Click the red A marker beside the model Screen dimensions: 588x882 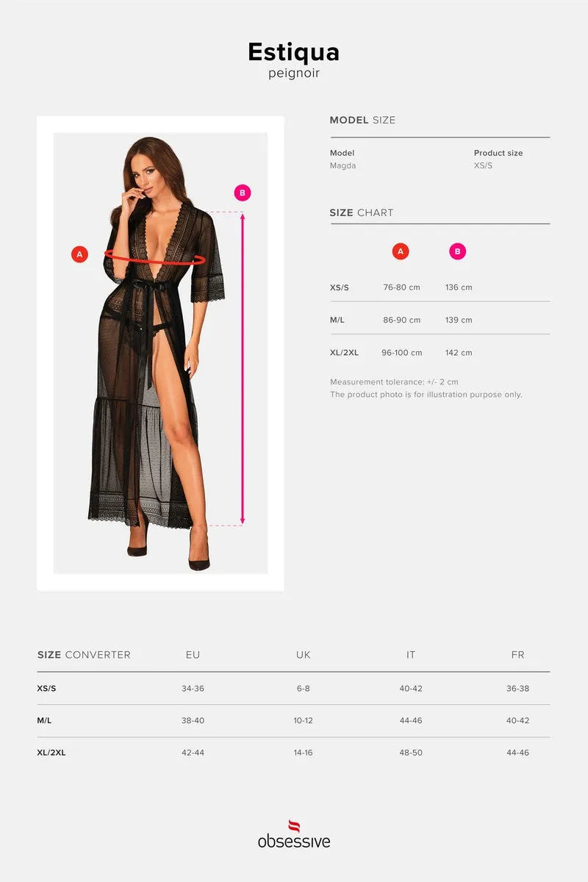[x=79, y=254]
